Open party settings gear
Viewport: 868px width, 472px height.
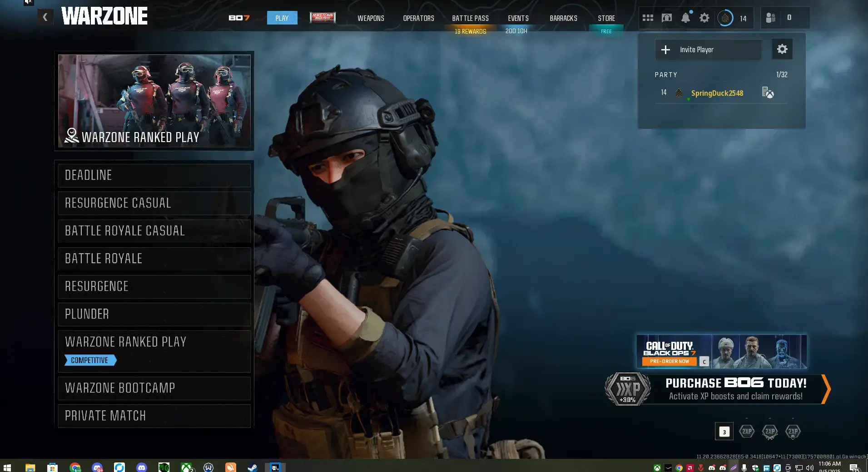pyautogui.click(x=782, y=49)
